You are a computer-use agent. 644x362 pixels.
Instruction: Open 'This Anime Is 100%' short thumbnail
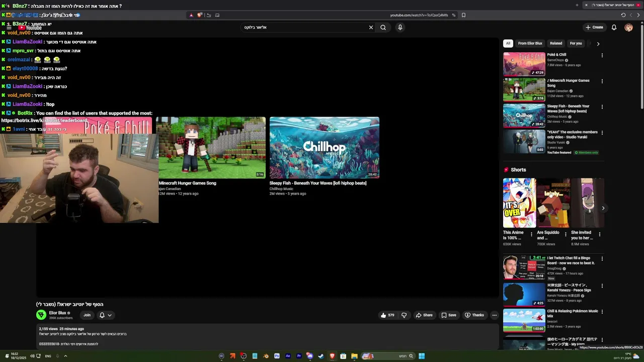(519, 203)
